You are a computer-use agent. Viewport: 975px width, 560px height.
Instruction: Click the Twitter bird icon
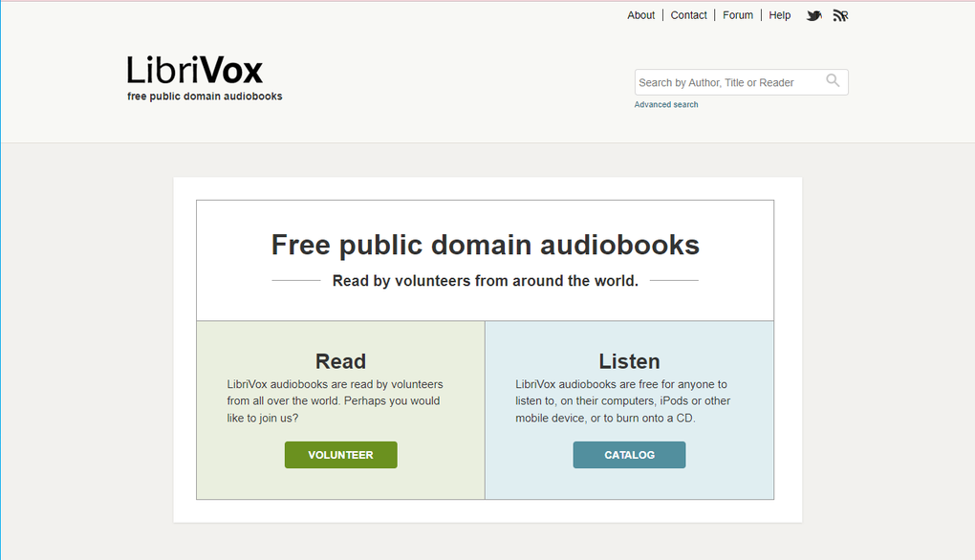(x=813, y=15)
